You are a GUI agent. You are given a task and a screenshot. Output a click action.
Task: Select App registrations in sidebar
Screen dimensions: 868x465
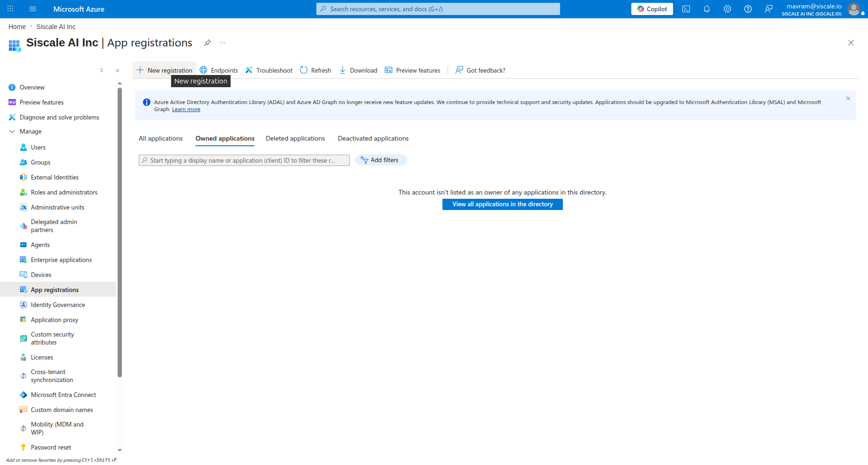pyautogui.click(x=58, y=290)
